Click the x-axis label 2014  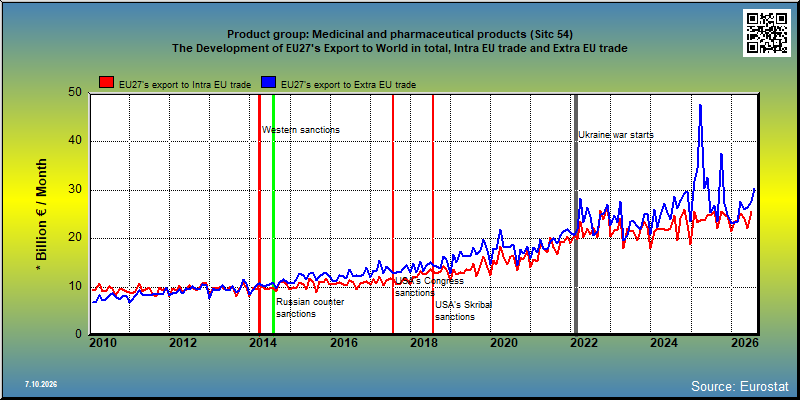click(x=263, y=343)
